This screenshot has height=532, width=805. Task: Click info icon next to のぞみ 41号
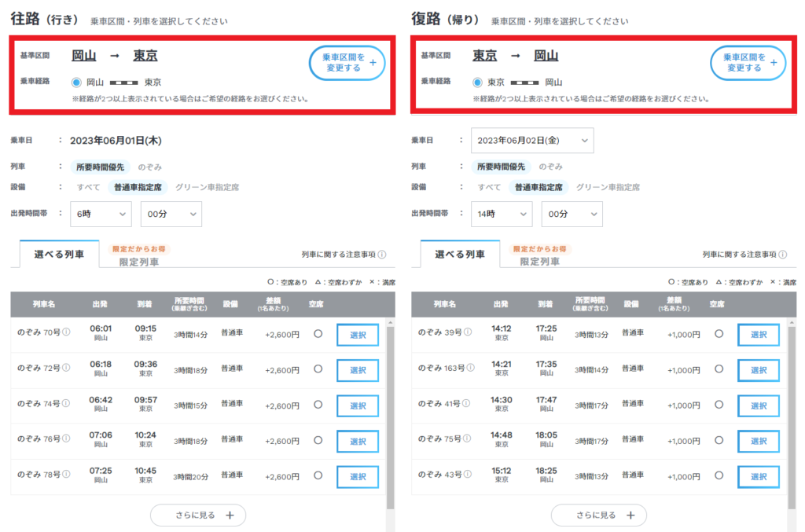point(467,402)
